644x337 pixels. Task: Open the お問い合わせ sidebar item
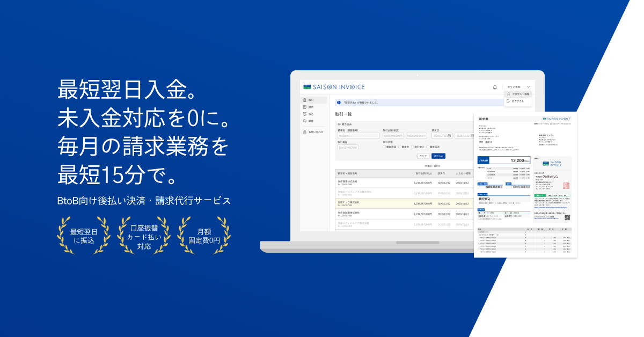313,131
